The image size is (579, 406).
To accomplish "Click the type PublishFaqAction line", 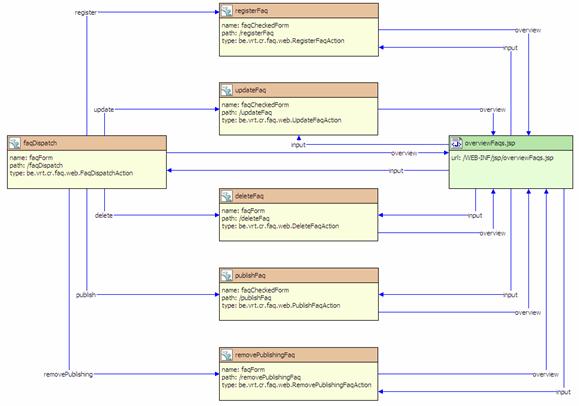I will tap(281, 306).
